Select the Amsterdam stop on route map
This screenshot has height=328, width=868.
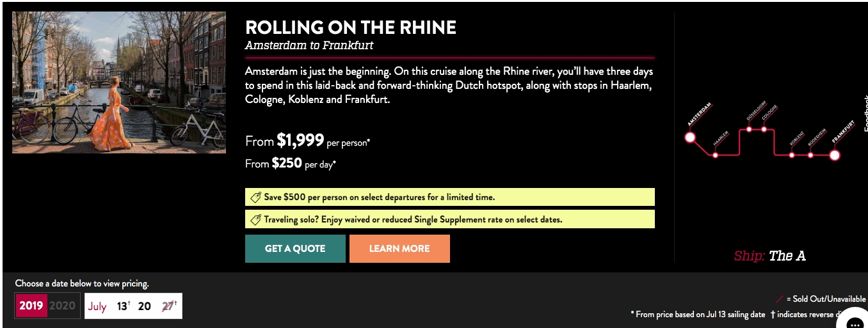(690, 137)
